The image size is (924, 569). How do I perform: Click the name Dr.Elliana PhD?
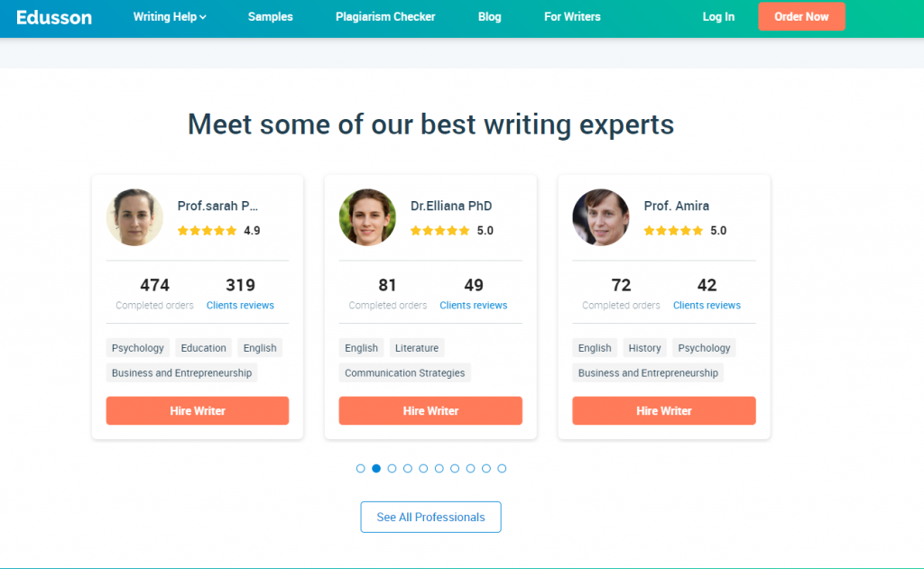(451, 206)
